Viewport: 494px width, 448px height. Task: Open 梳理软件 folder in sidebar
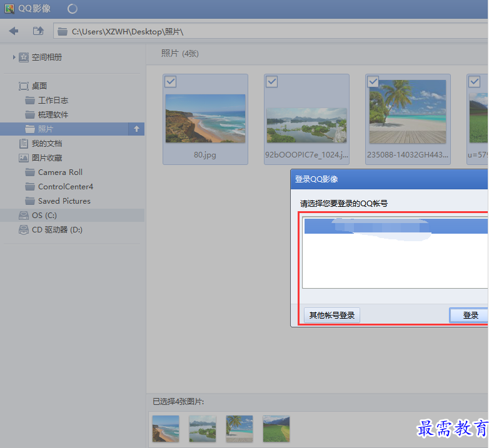(53, 114)
